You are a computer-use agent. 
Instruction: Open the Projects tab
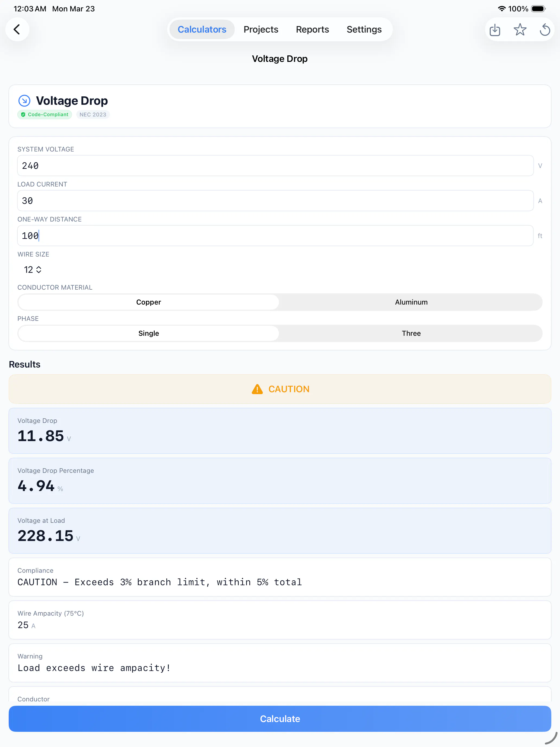[x=261, y=29]
